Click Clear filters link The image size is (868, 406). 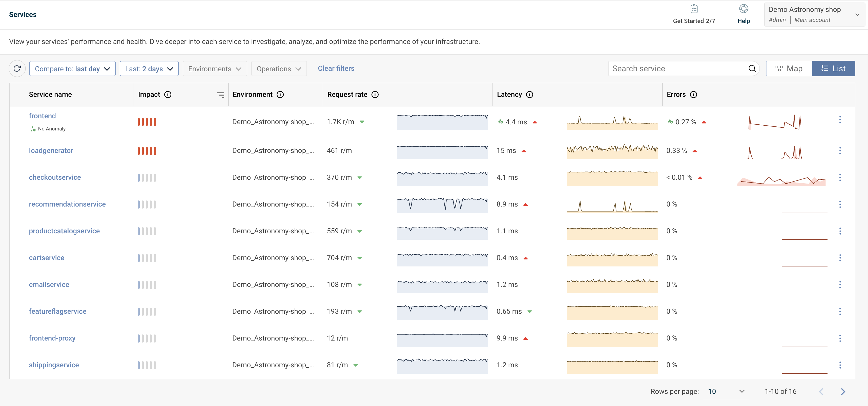tap(336, 68)
